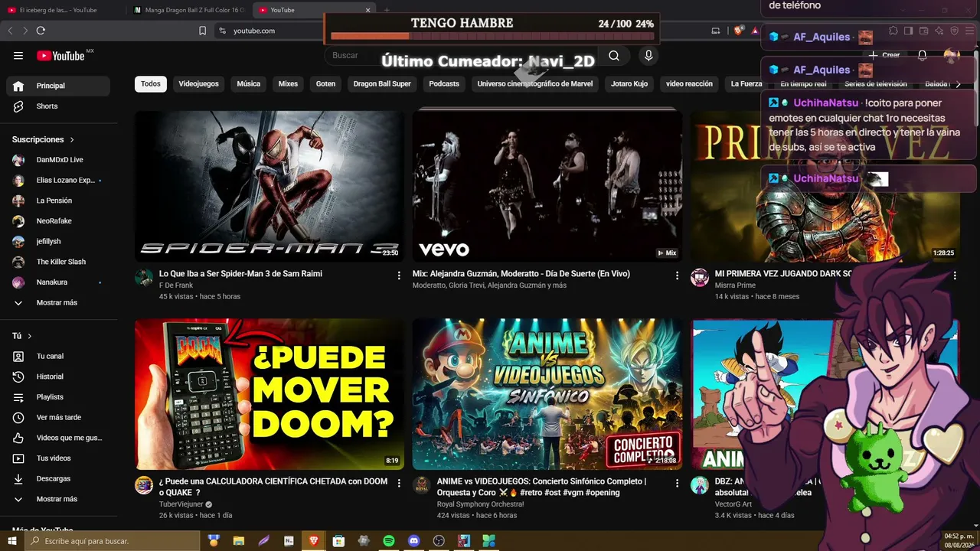
Task: Click the Windows taskbar search box
Action: coord(113,541)
